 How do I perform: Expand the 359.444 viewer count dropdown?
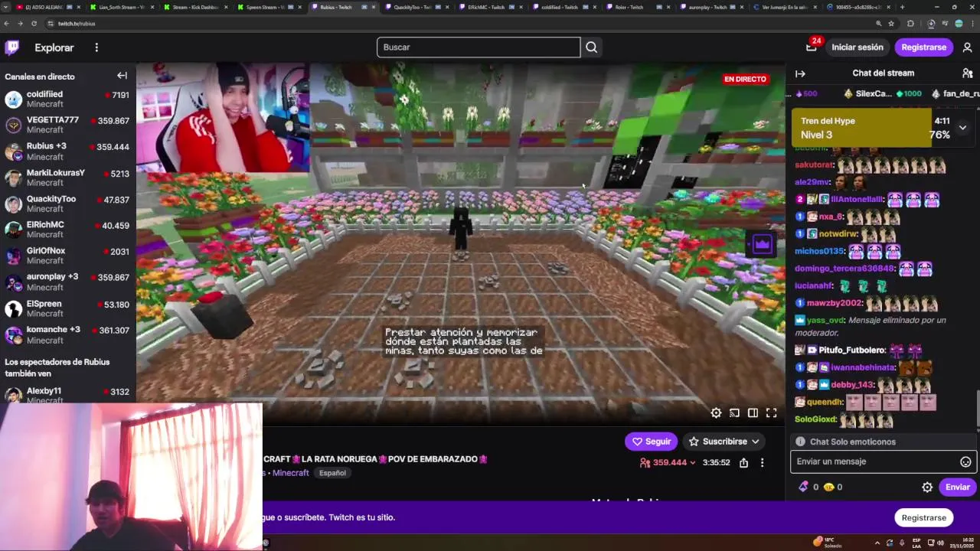pyautogui.click(x=693, y=463)
